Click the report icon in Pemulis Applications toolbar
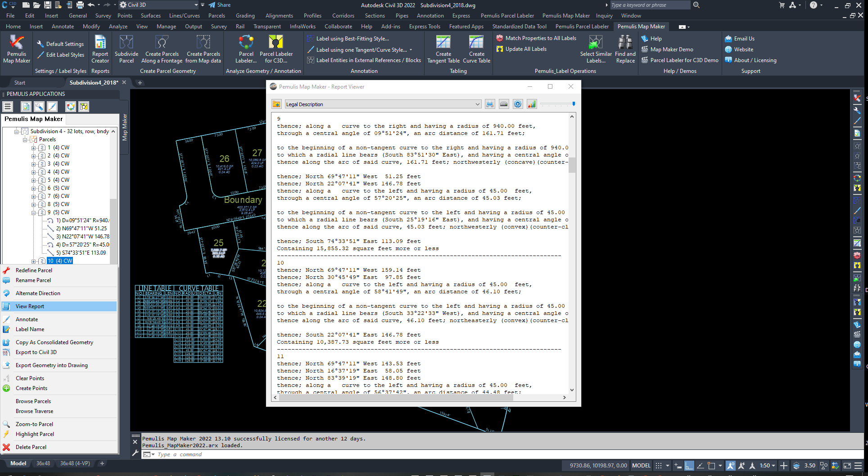Screen dimensions: 868x476 pos(26,107)
